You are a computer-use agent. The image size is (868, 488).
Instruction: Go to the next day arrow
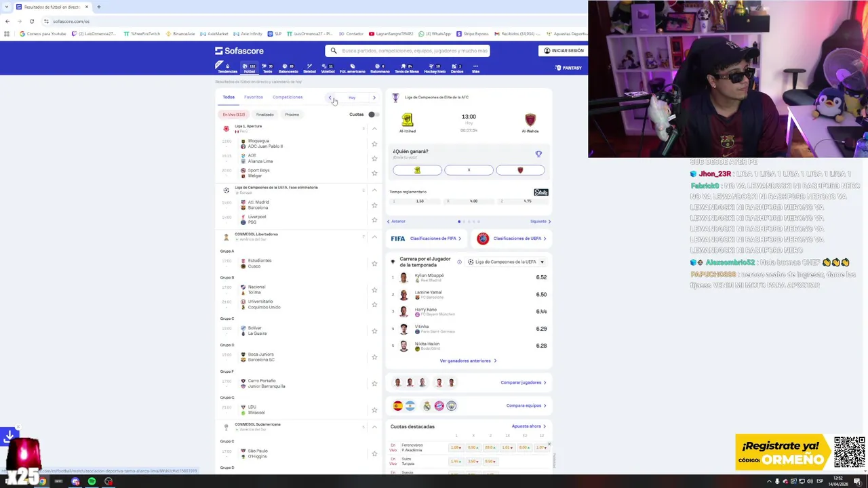[374, 98]
